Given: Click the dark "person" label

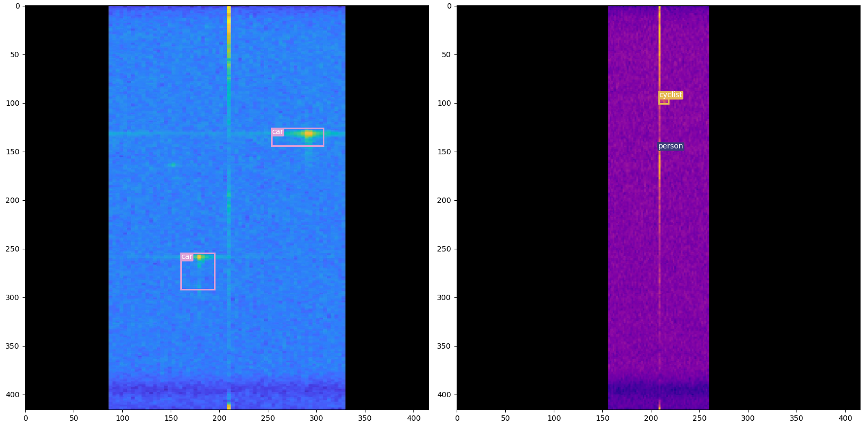Looking at the screenshot, I should [x=671, y=146].
